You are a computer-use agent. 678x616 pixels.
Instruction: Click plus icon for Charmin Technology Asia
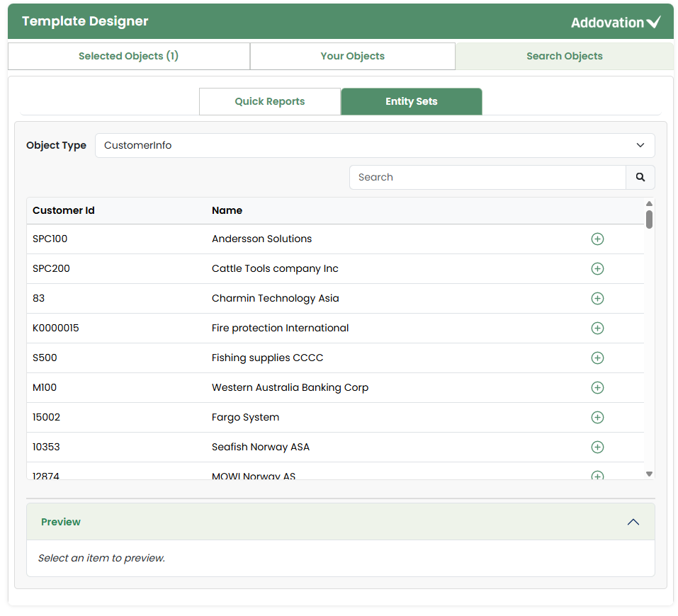597,299
